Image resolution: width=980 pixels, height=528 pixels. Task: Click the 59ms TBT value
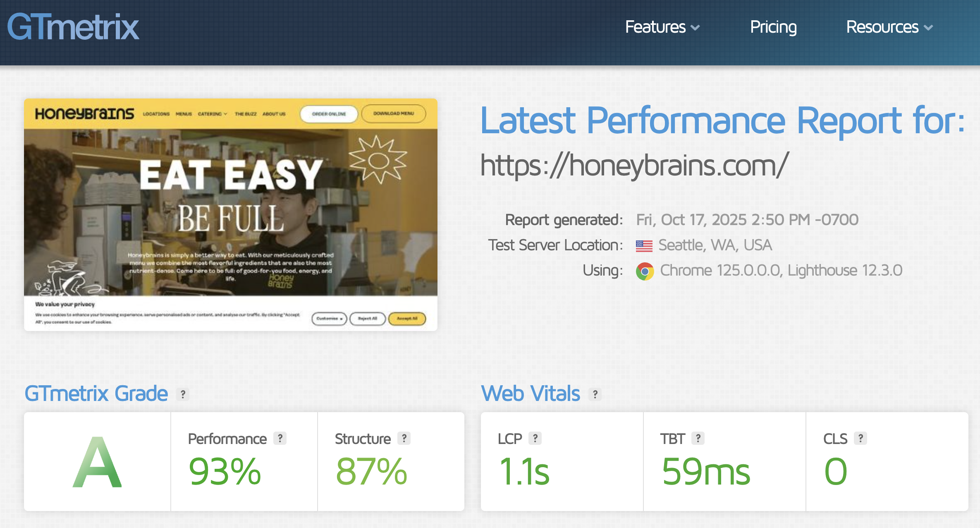pos(706,471)
